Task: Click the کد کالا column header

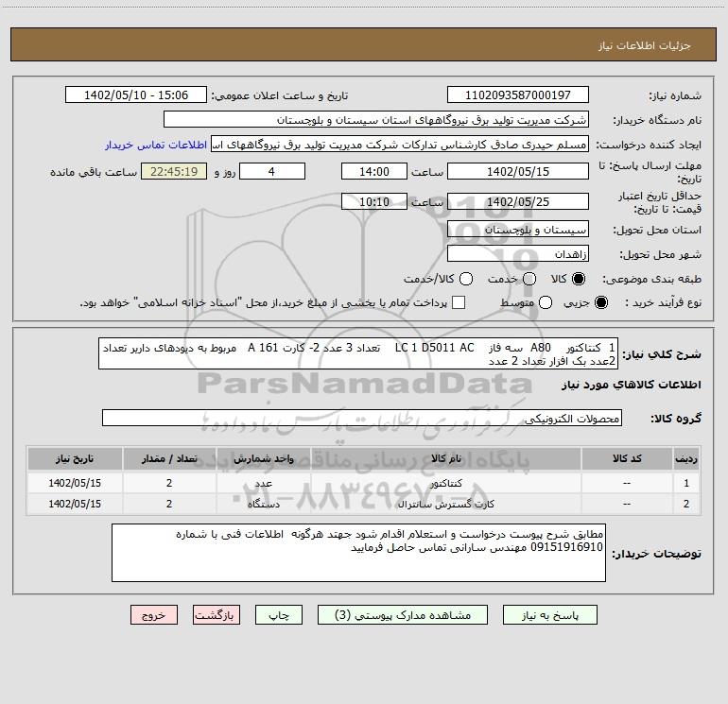Action: point(627,458)
